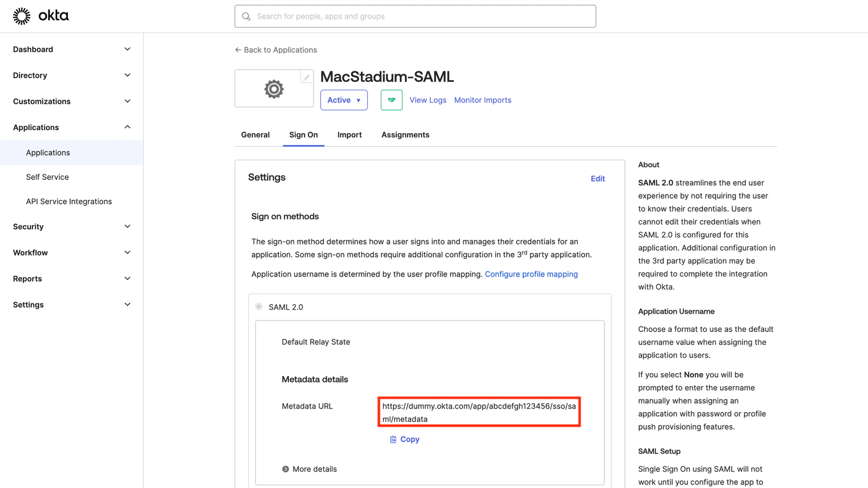Switch to the Import tab
Screen dimensions: 868x488
pyautogui.click(x=350, y=135)
